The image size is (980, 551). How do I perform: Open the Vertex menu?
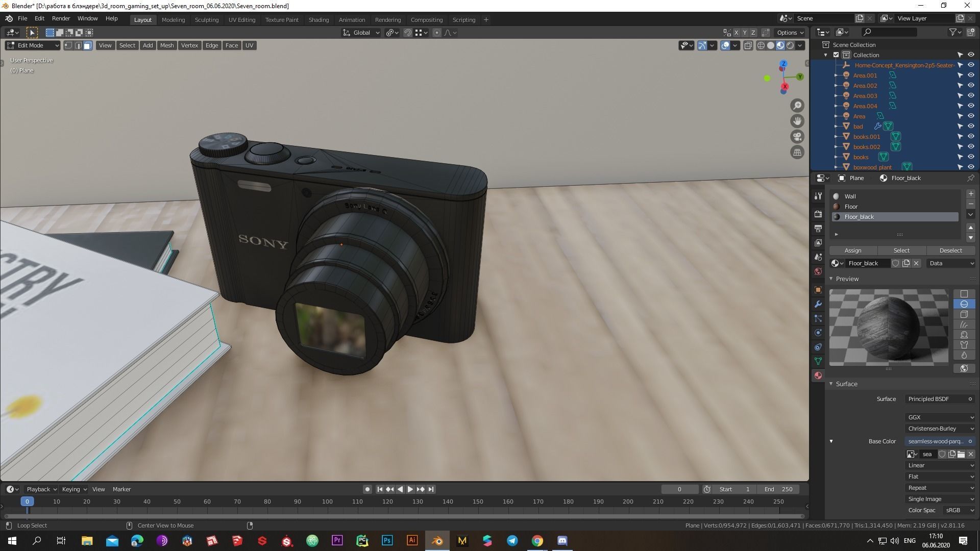(x=189, y=45)
